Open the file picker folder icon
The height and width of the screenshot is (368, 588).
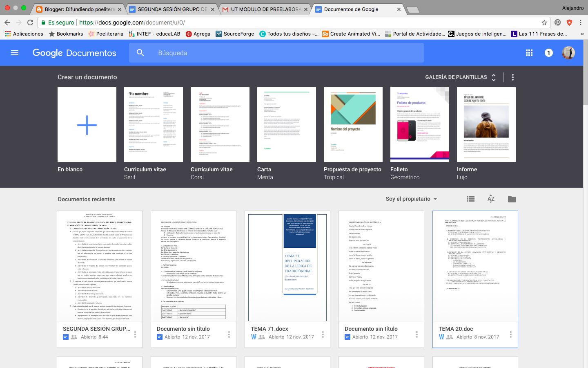(512, 199)
